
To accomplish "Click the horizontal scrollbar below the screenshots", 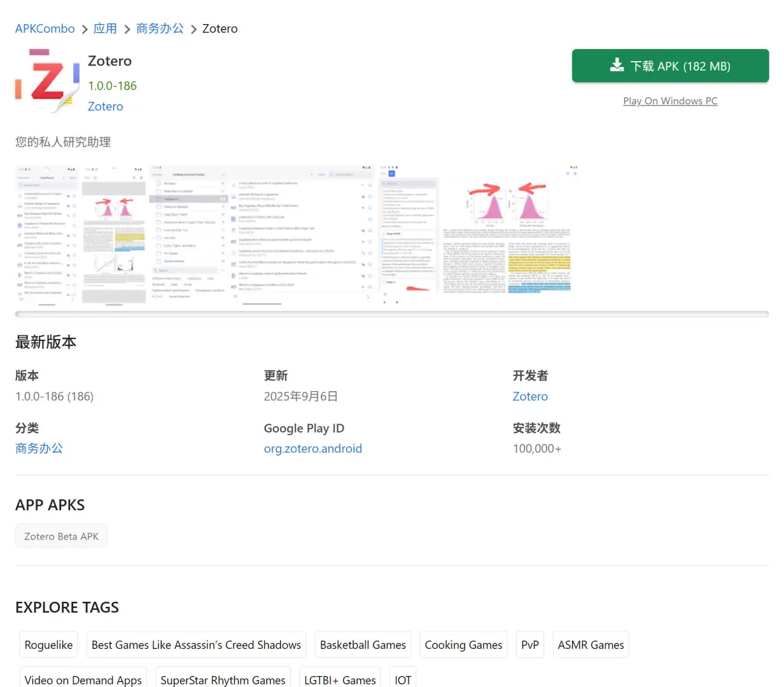I will (x=392, y=313).
